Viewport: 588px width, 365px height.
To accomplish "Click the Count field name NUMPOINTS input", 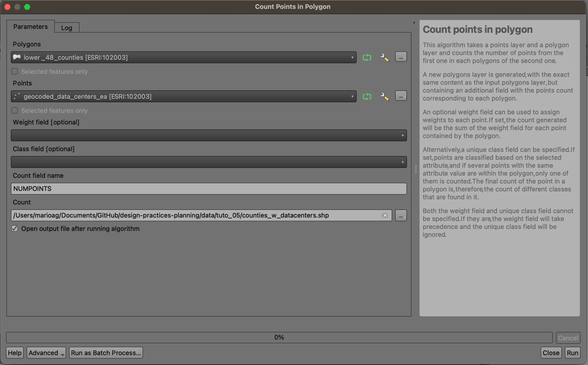I will 209,189.
